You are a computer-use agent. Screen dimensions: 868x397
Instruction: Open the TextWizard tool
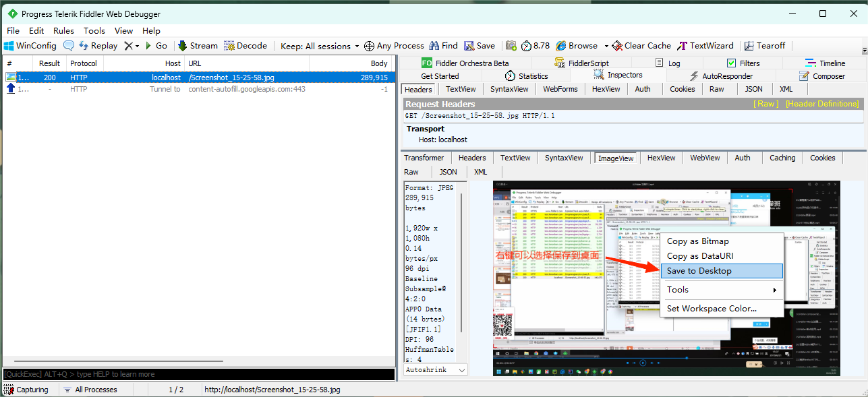(x=705, y=46)
